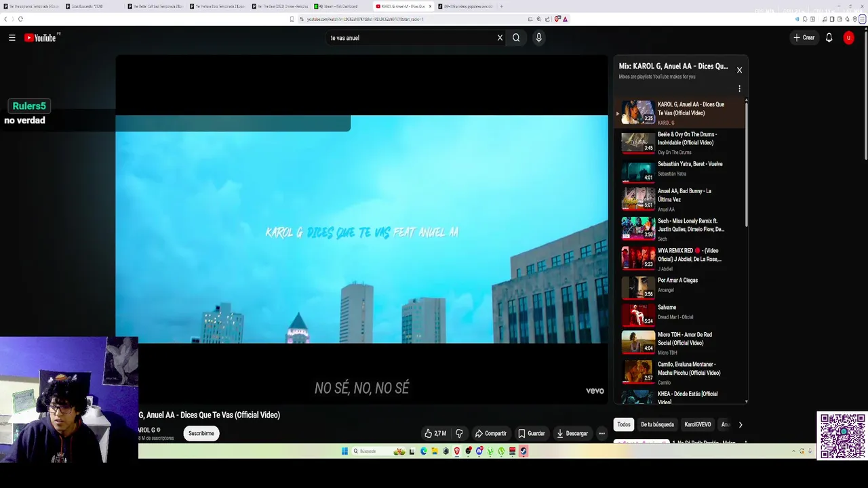Download the video with Descargar
Viewport: 868px width, 488px height.
click(572, 433)
